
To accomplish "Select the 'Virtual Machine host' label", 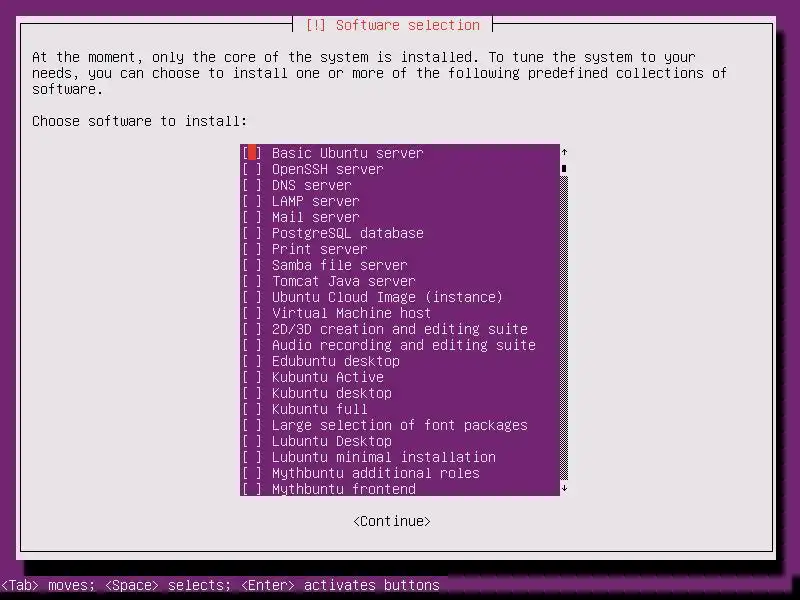I will tap(352, 313).
